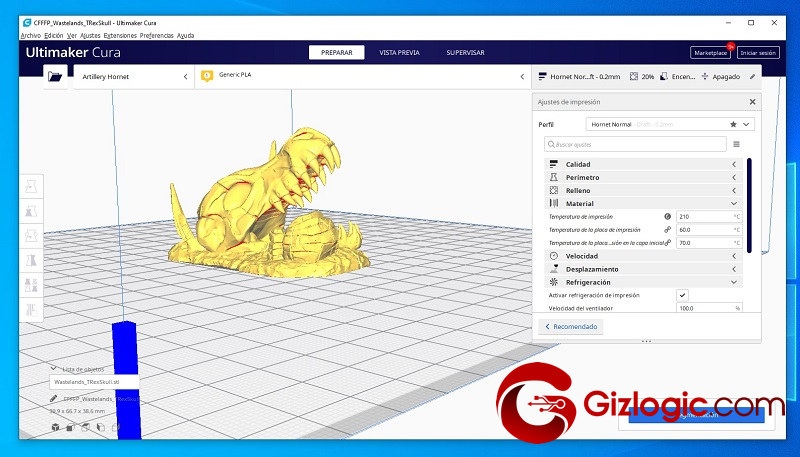Open the Hornet Normal profile dropdown
Image resolution: width=800 pixels, height=457 pixels.
669,125
